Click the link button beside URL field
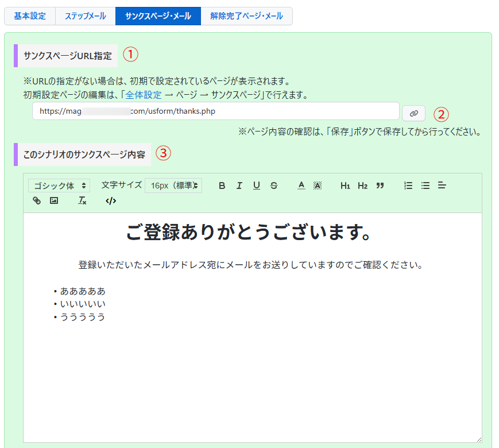This screenshot has width=499, height=448. [x=413, y=113]
